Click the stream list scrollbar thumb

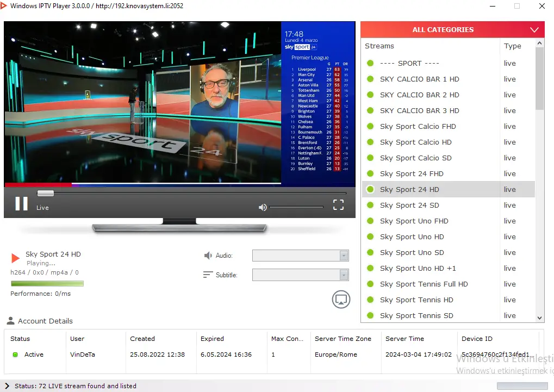539,78
